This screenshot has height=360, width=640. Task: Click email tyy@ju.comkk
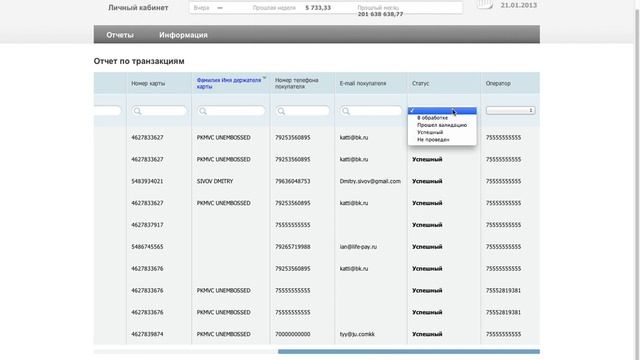coord(357,334)
